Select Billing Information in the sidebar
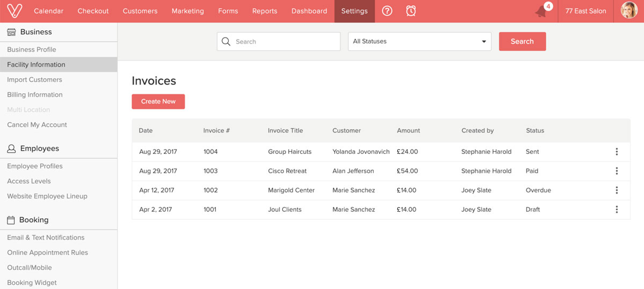Viewport: 644px width, 289px height. click(35, 95)
